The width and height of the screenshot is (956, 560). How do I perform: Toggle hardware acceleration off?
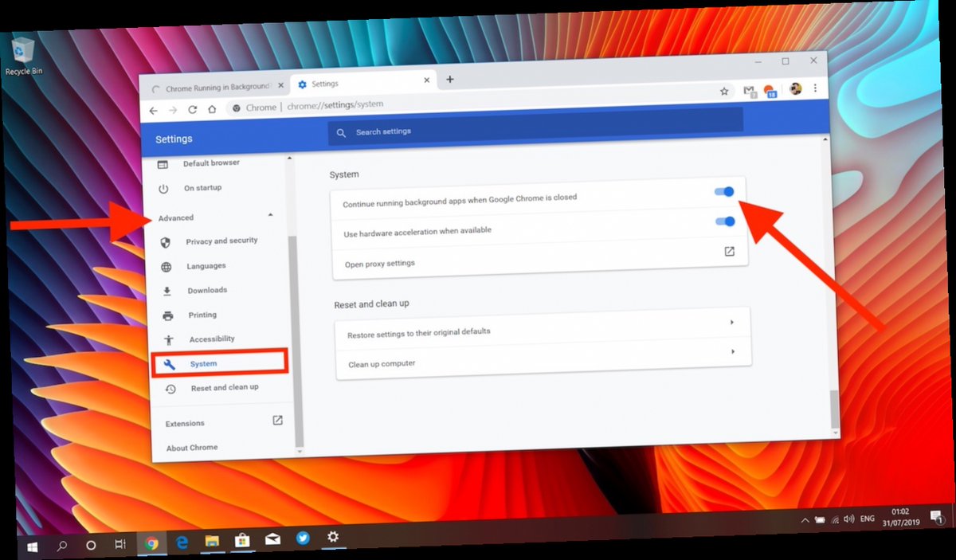pyautogui.click(x=723, y=221)
